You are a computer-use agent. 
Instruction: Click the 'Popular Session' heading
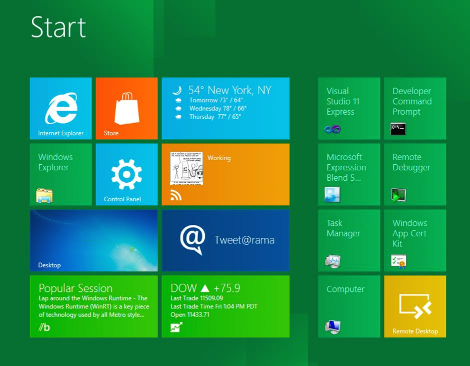coord(75,288)
